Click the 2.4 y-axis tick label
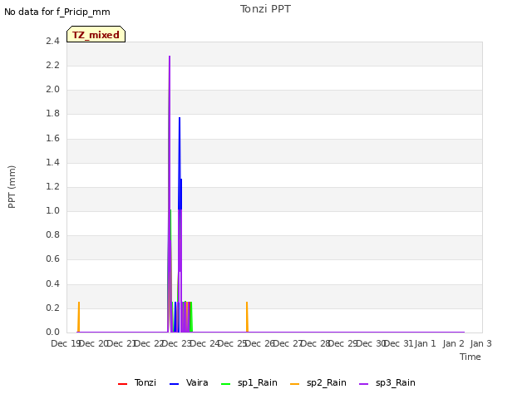This screenshot has width=532, height=399. (x=52, y=41)
